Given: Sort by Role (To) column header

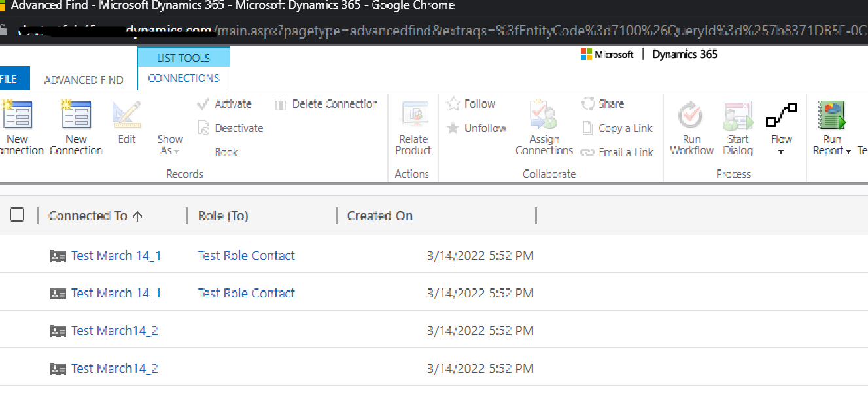Looking at the screenshot, I should [x=223, y=216].
